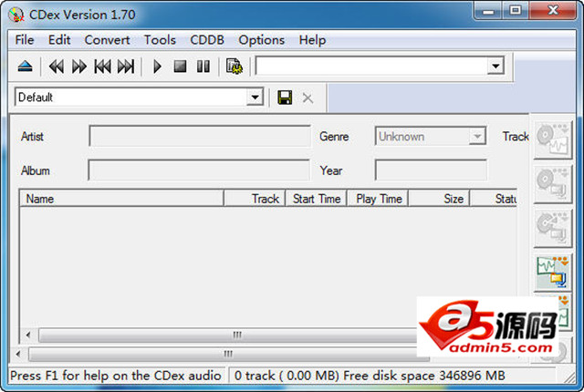Click the Convert WAV to compressed audio icon
584x392 pixels.
[553, 273]
